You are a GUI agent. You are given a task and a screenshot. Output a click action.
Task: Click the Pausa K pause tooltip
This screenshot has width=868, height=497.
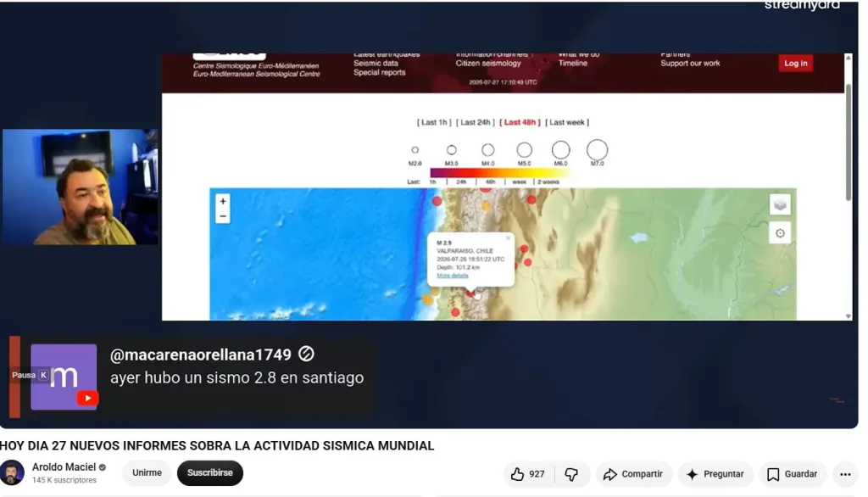point(31,375)
